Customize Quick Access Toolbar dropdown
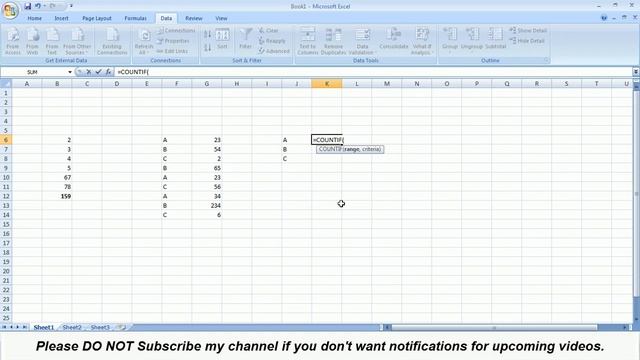Screen dimensions: 640x360 (71, 6)
